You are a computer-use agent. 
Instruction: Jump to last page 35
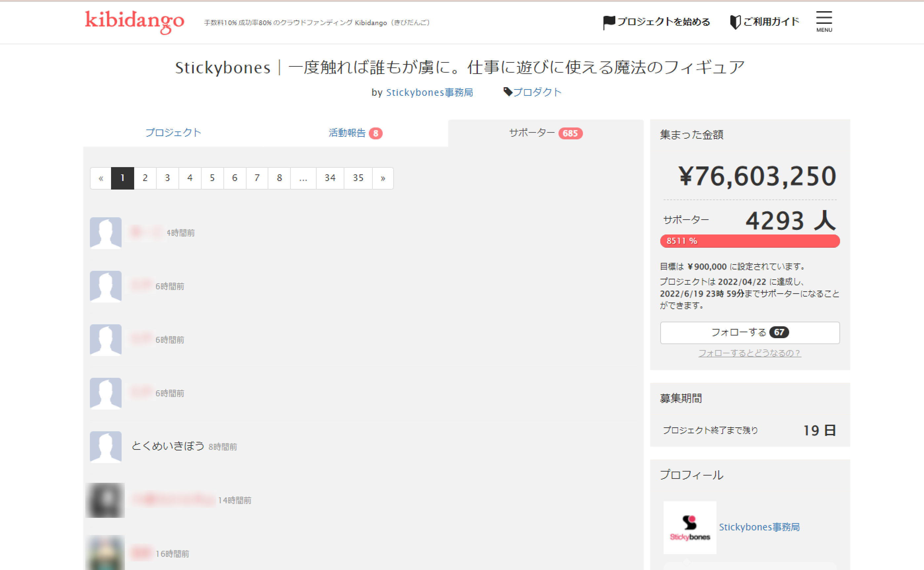[x=358, y=178]
